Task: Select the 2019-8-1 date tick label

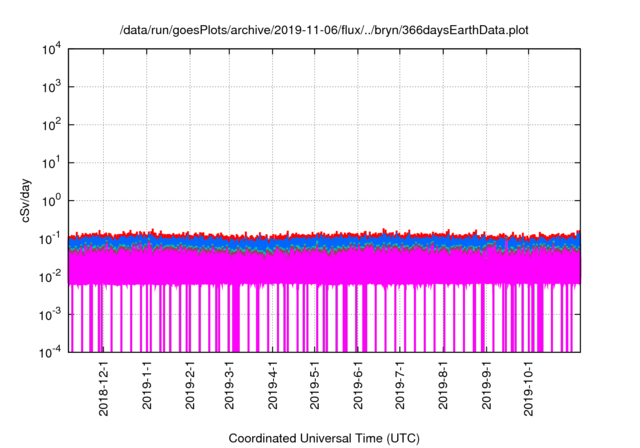Action: coord(443,386)
